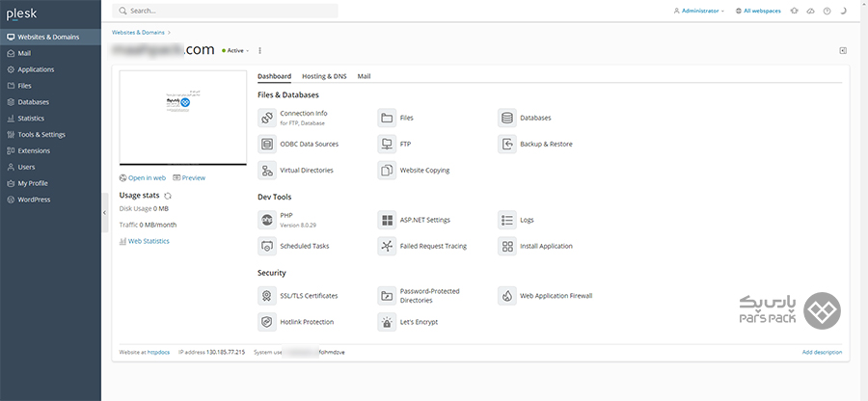The height and width of the screenshot is (401, 868).
Task: Toggle dark mode moon icon
Action: tap(843, 11)
